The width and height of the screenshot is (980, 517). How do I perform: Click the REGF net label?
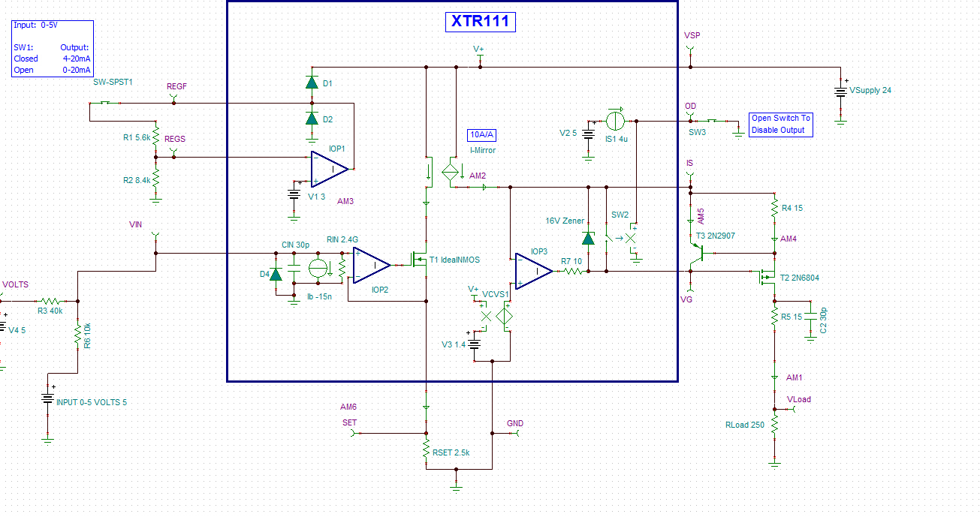point(176,86)
